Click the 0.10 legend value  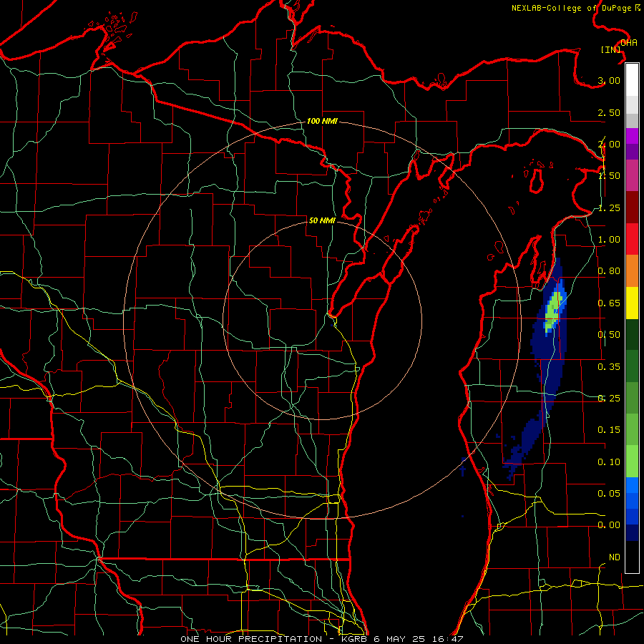click(x=609, y=462)
